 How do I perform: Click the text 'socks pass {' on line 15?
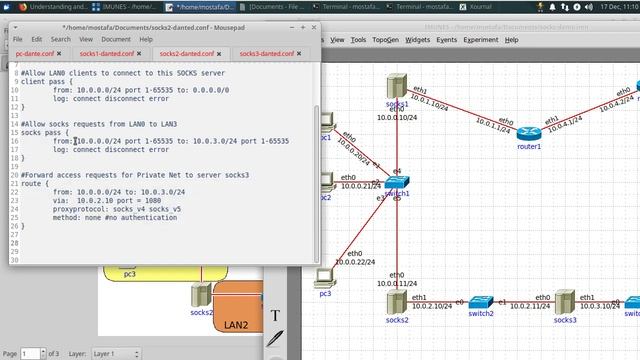pyautogui.click(x=45, y=133)
